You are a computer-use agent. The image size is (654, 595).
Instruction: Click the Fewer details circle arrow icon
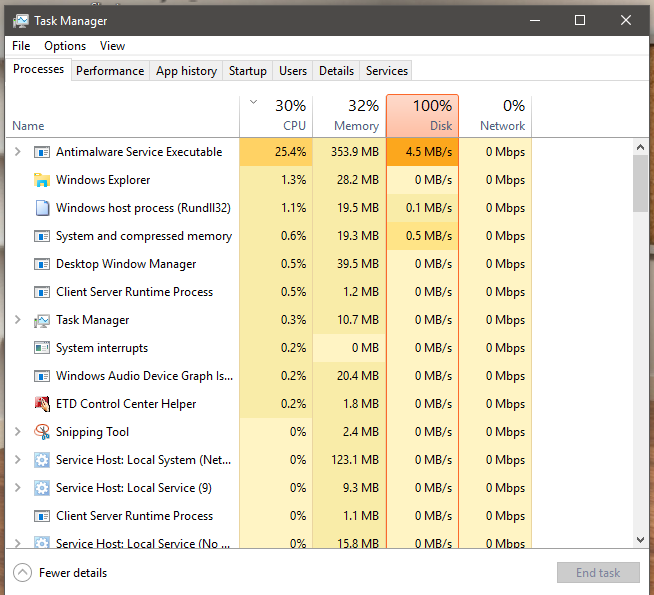click(23, 572)
